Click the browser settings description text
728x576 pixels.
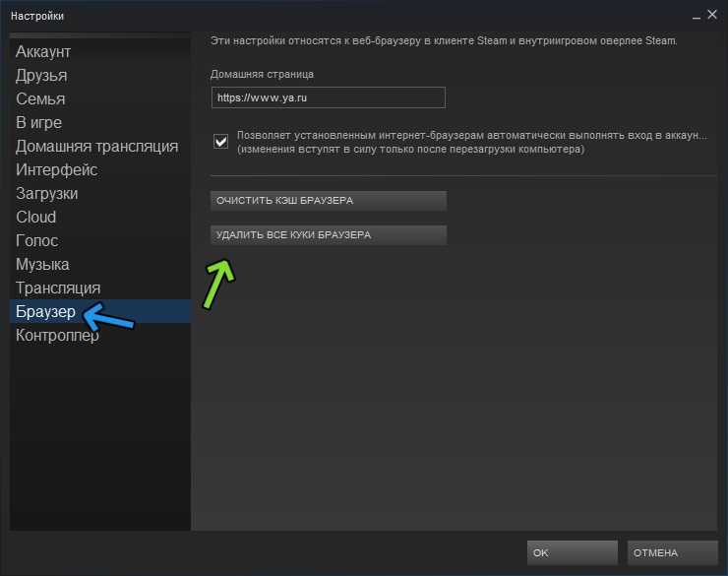point(444,41)
